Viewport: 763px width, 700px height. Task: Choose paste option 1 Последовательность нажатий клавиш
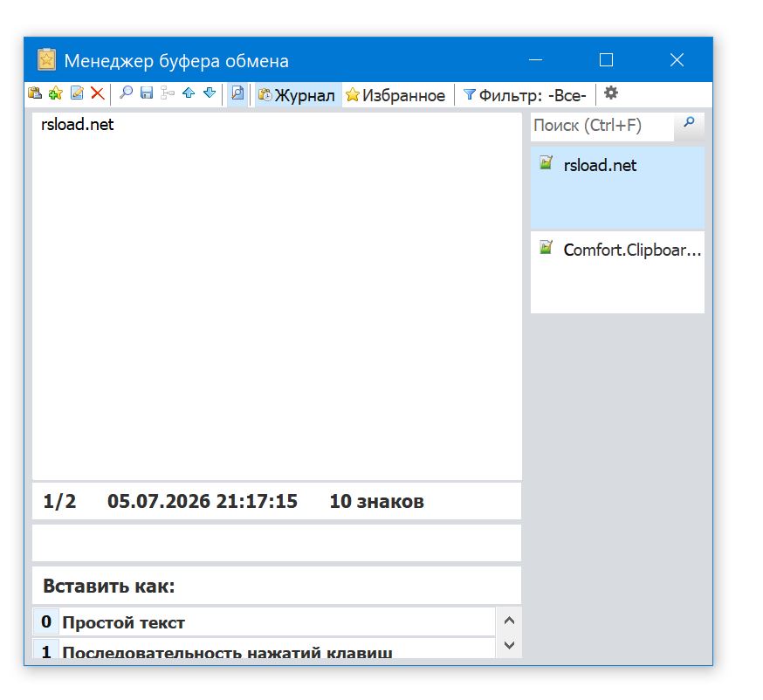tap(264, 649)
